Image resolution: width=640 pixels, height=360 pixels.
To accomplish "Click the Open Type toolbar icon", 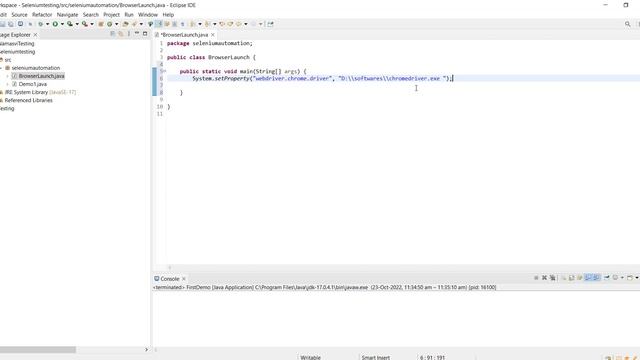I will [125, 24].
